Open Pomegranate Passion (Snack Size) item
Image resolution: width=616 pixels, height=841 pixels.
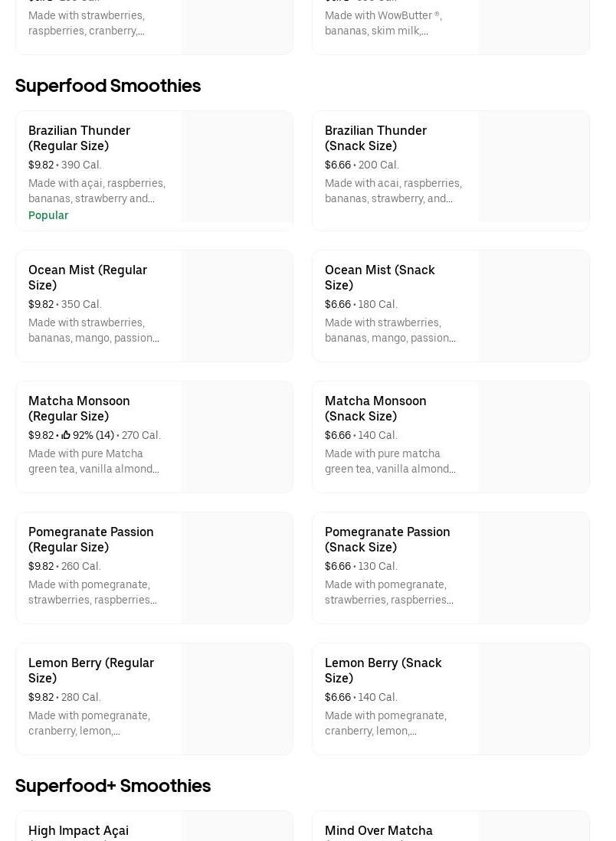[x=387, y=539]
